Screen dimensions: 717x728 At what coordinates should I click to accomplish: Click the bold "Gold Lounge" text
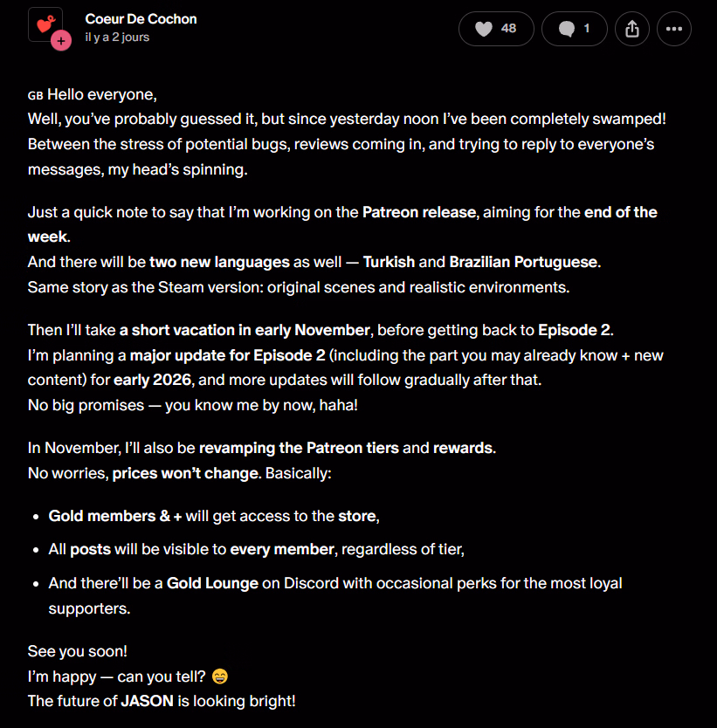pos(212,582)
